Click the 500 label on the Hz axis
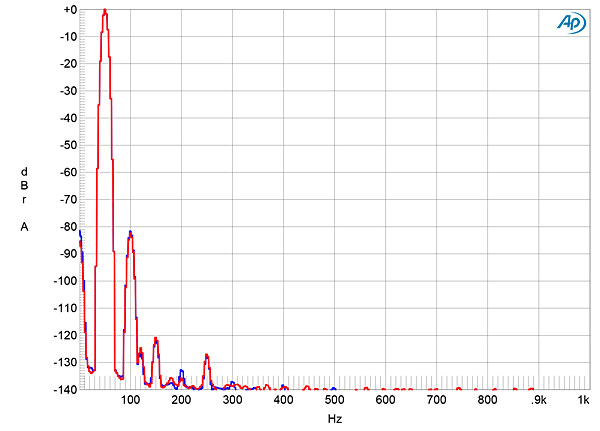 coord(334,400)
